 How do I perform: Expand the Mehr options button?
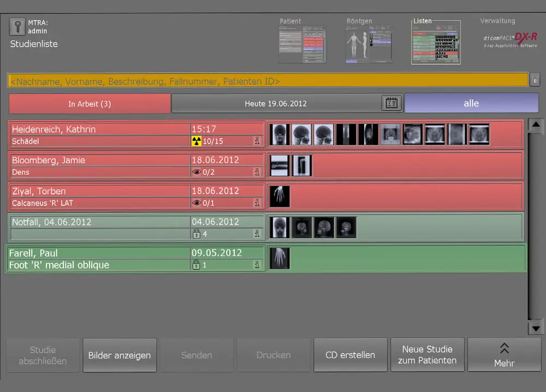click(x=504, y=355)
